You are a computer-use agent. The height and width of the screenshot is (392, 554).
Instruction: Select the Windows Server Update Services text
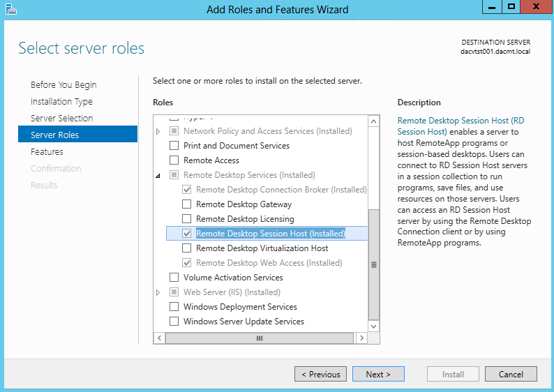(x=244, y=322)
